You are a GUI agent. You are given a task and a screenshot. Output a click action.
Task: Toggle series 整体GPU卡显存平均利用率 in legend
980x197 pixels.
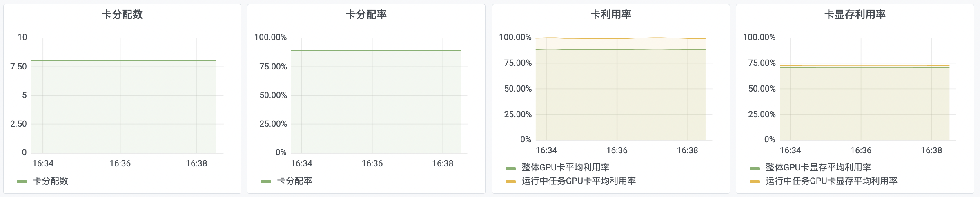coord(818,168)
